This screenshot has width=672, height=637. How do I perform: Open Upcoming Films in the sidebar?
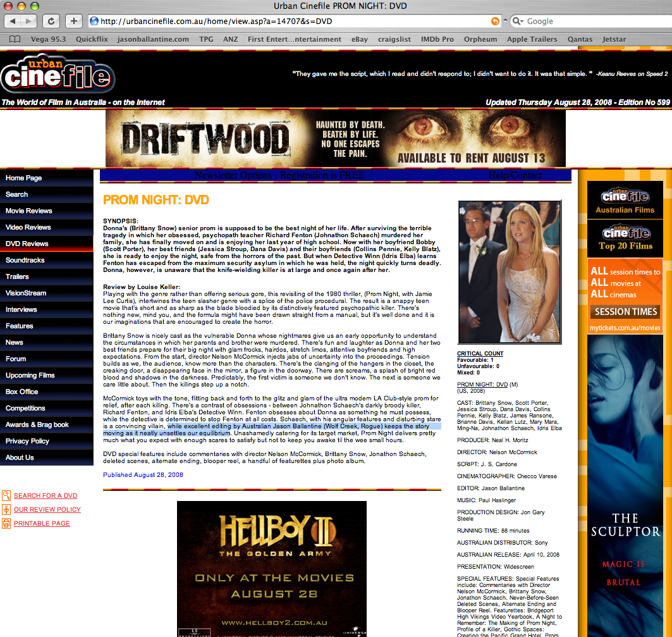pyautogui.click(x=47, y=375)
